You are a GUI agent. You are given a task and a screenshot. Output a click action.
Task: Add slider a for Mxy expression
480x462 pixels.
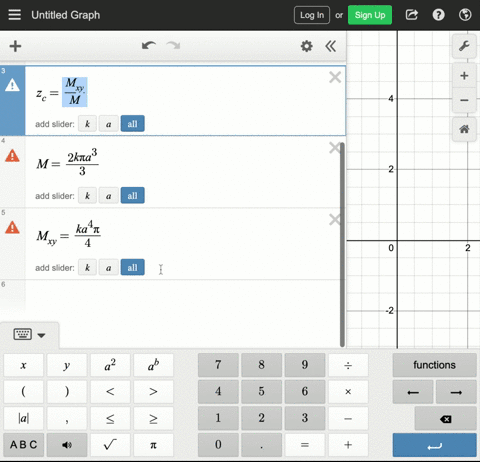coord(108,268)
